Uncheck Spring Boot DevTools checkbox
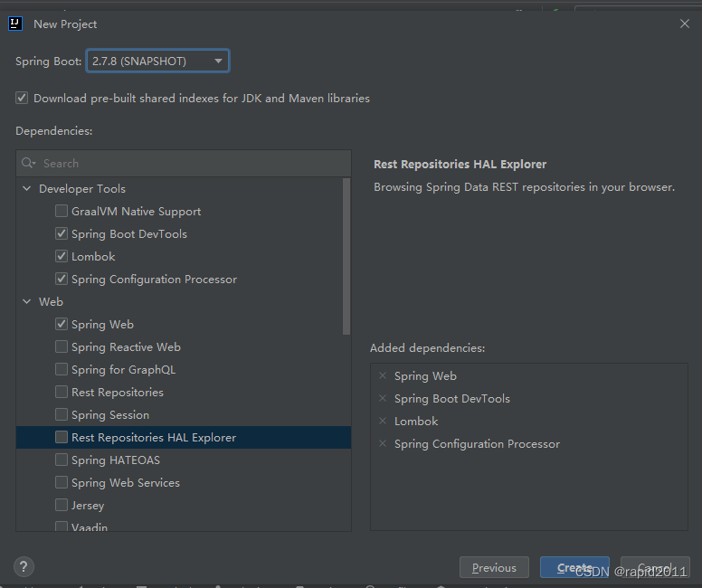Viewport: 702px width, 588px height. click(62, 233)
